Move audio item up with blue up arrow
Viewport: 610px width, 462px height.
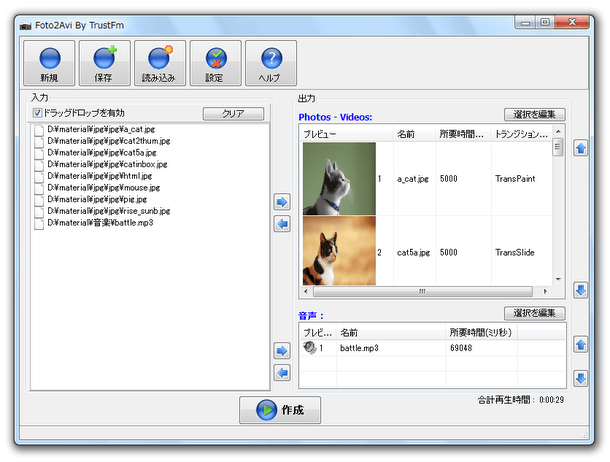(x=580, y=345)
